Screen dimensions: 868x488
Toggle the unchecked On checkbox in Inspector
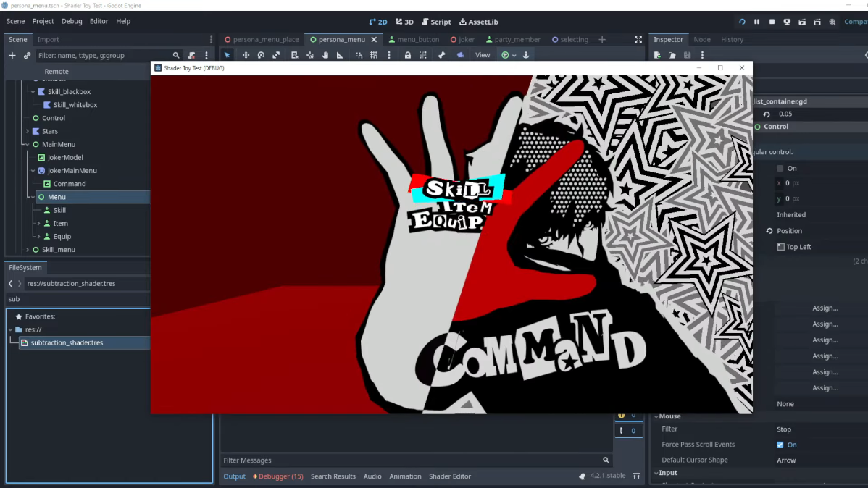[x=780, y=168]
